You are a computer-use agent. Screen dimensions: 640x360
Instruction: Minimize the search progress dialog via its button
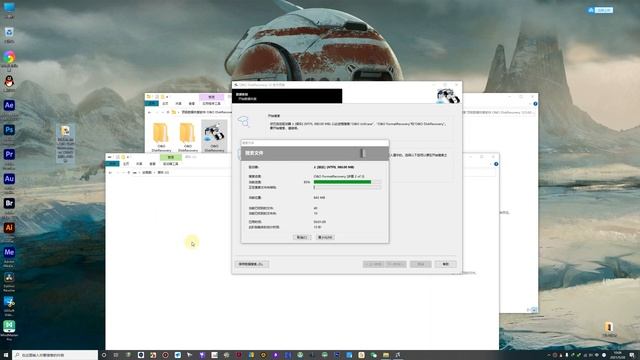coord(325,237)
